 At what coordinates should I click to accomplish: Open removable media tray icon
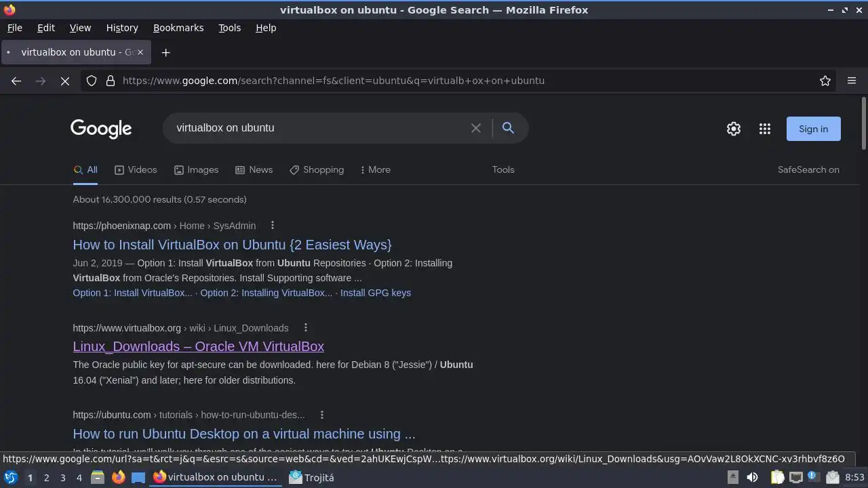coord(733,477)
